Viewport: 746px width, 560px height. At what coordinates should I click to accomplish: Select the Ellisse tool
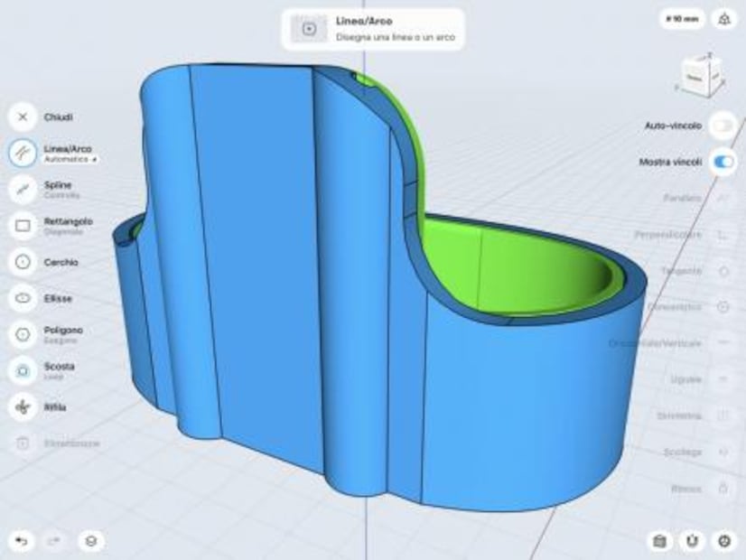[x=23, y=298]
